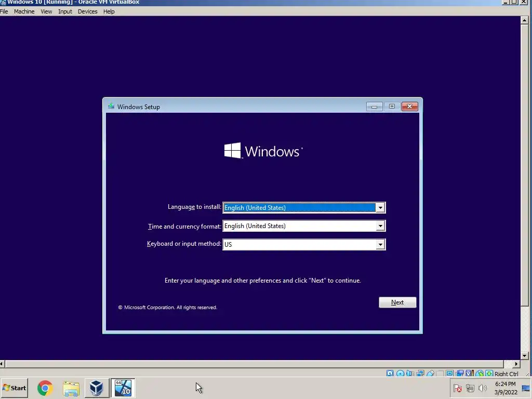This screenshot has height=399, width=532.
Task: Open the shared folders status icon
Action: 440,374
